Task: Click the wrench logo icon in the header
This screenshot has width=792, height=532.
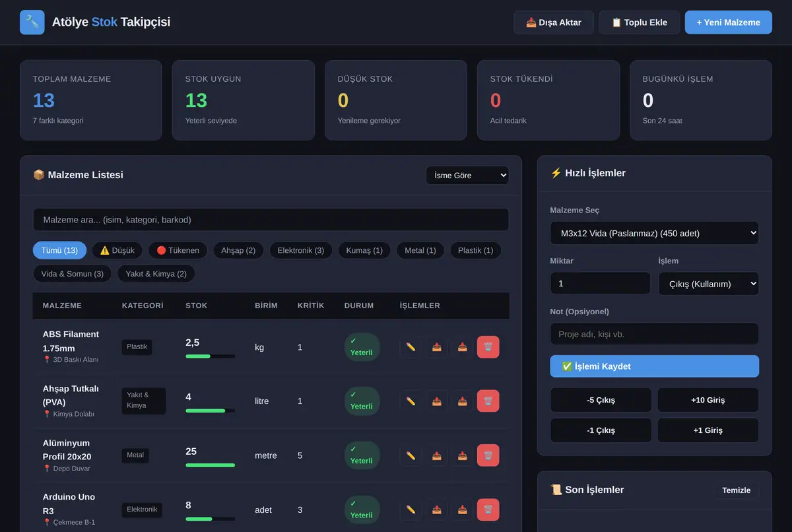Action: (32, 22)
